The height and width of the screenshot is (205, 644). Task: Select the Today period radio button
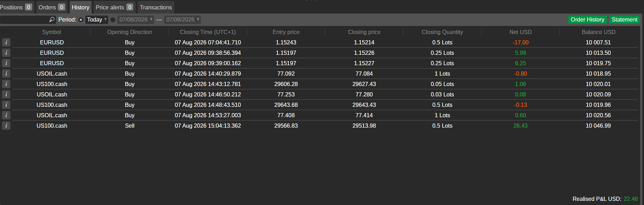[x=81, y=20]
